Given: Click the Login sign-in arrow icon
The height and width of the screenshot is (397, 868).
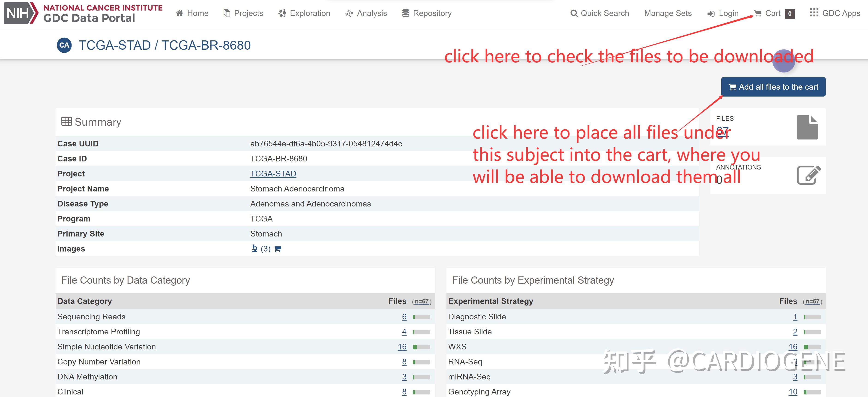Looking at the screenshot, I should point(711,13).
